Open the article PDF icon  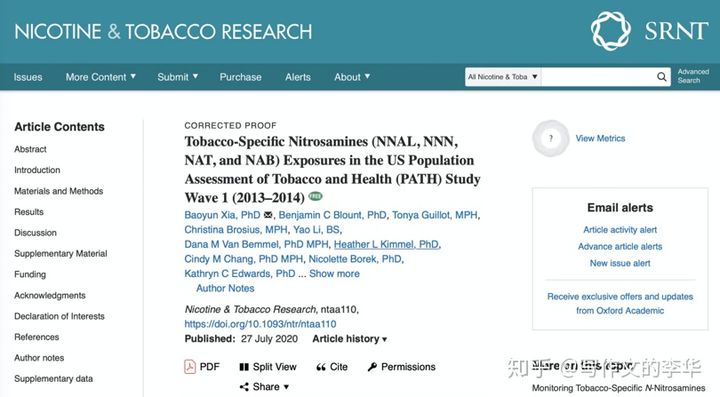pyautogui.click(x=190, y=367)
